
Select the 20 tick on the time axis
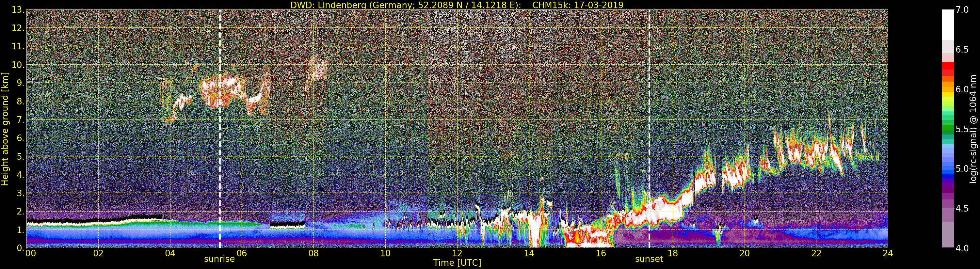point(745,254)
